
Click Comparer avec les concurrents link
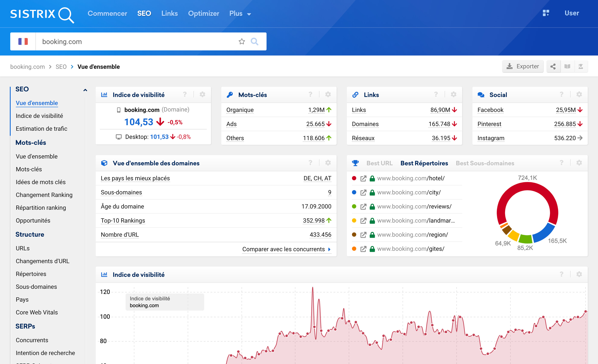[286, 249]
